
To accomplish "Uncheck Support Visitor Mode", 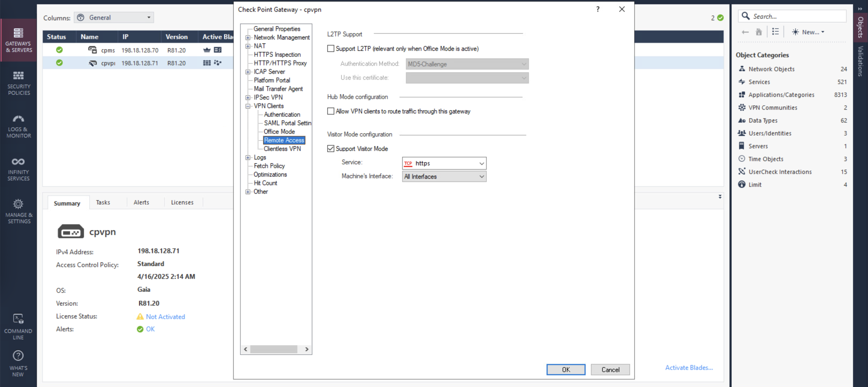I will pyautogui.click(x=331, y=149).
